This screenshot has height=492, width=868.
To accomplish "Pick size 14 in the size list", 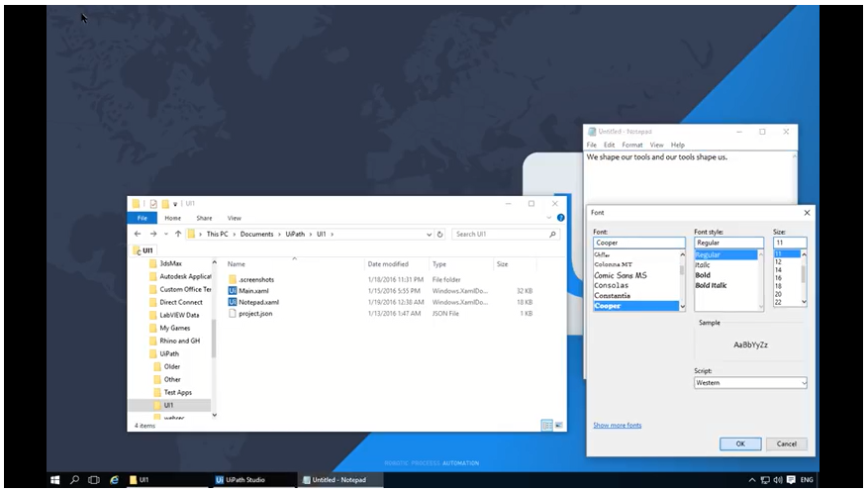I will (778, 270).
